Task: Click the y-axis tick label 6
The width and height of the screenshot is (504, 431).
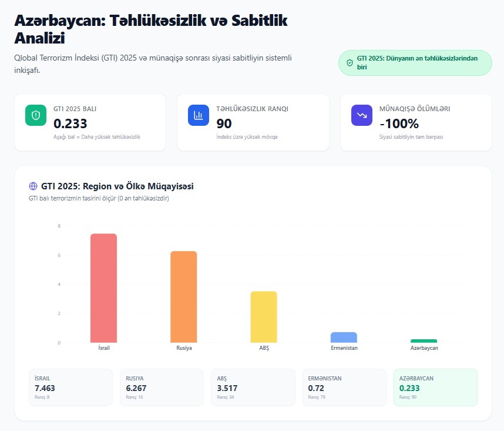Action: coord(59,255)
